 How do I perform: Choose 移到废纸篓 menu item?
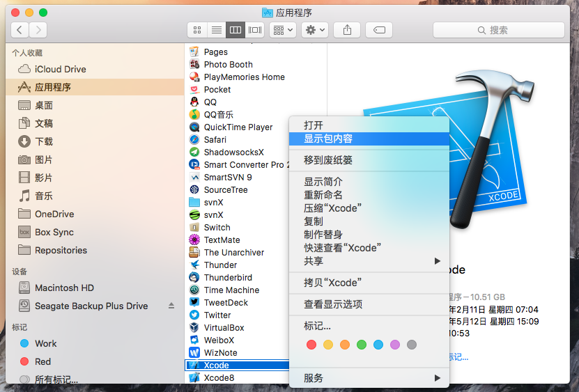(x=369, y=160)
